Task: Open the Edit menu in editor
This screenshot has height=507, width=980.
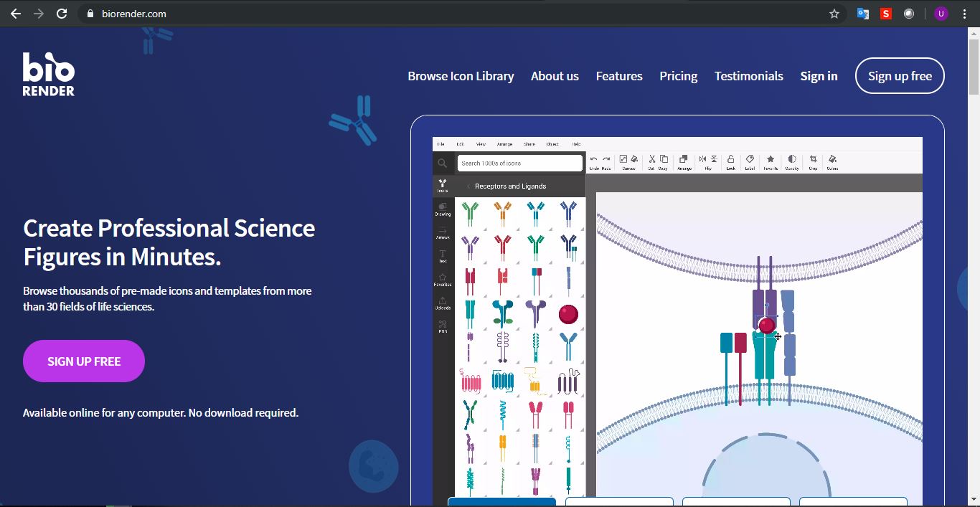Action: click(x=461, y=144)
